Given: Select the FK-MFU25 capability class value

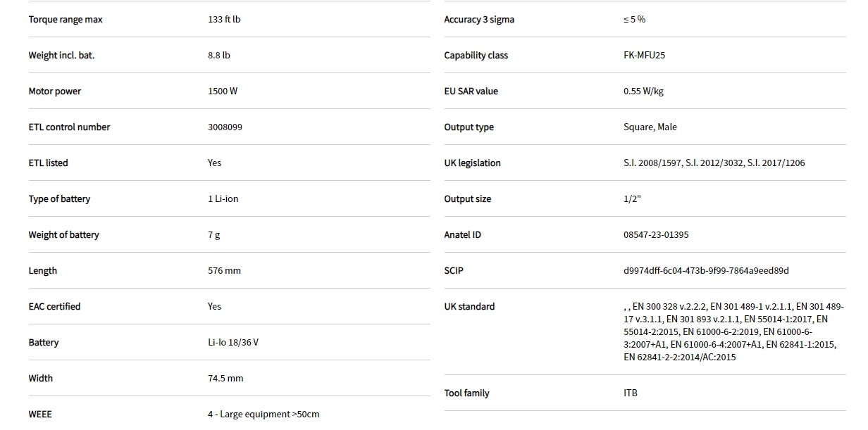Looking at the screenshot, I should pyautogui.click(x=644, y=56).
